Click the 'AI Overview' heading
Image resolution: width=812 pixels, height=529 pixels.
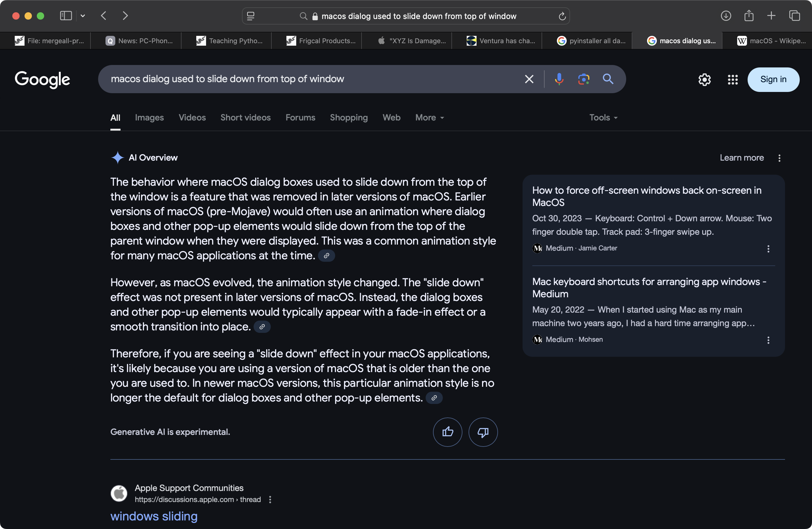153,158
